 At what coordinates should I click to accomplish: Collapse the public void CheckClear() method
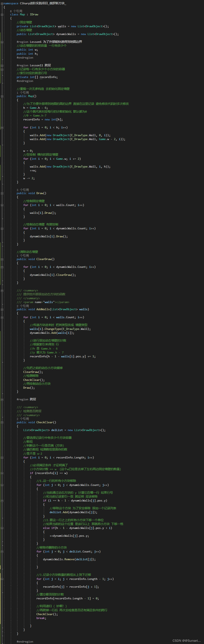pyautogui.click(x=2, y=422)
